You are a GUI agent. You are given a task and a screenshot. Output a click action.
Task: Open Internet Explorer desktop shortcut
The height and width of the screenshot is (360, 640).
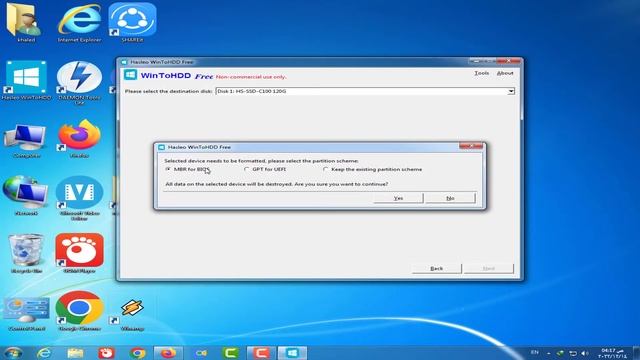(79, 23)
